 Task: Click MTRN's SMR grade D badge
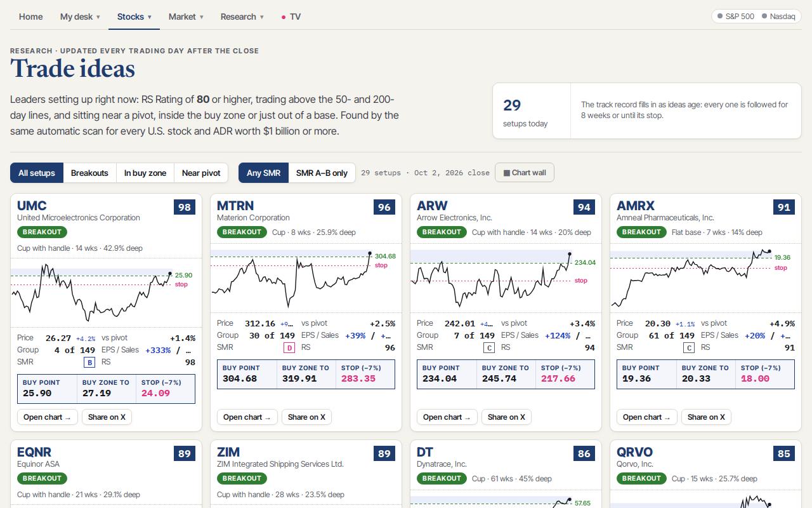289,348
